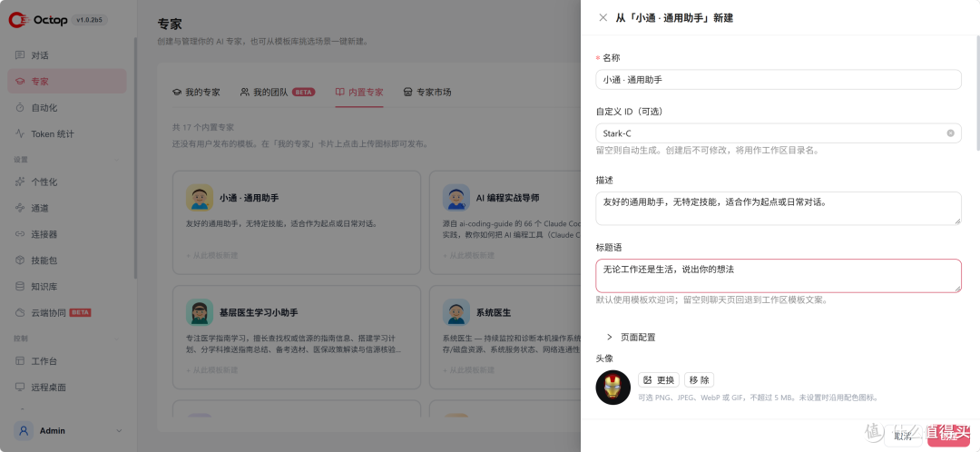Collapse the 设置 section chevron
980x452 pixels.
pos(117,160)
